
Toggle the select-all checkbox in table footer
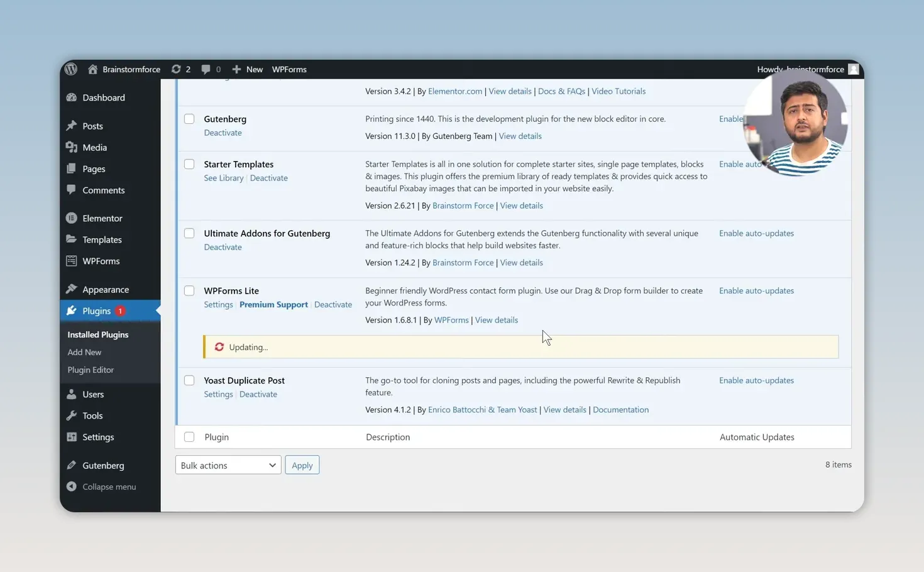[189, 437]
